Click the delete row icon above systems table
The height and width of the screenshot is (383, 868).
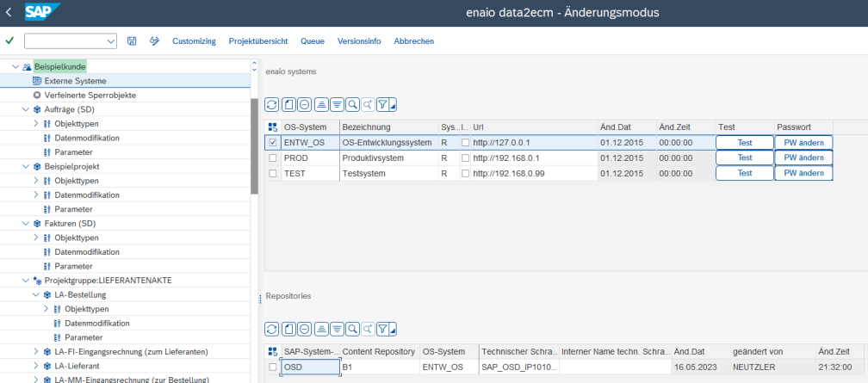305,104
